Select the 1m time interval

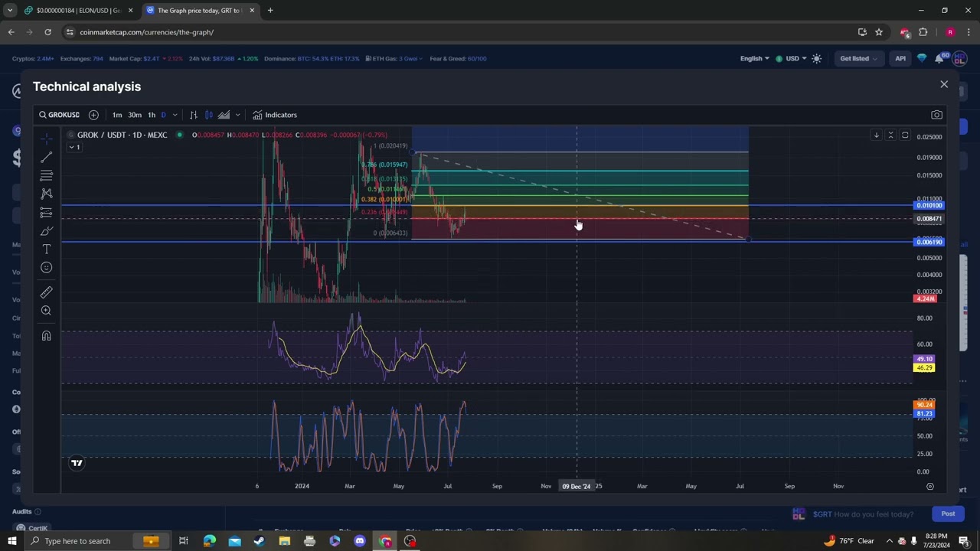[x=117, y=115]
